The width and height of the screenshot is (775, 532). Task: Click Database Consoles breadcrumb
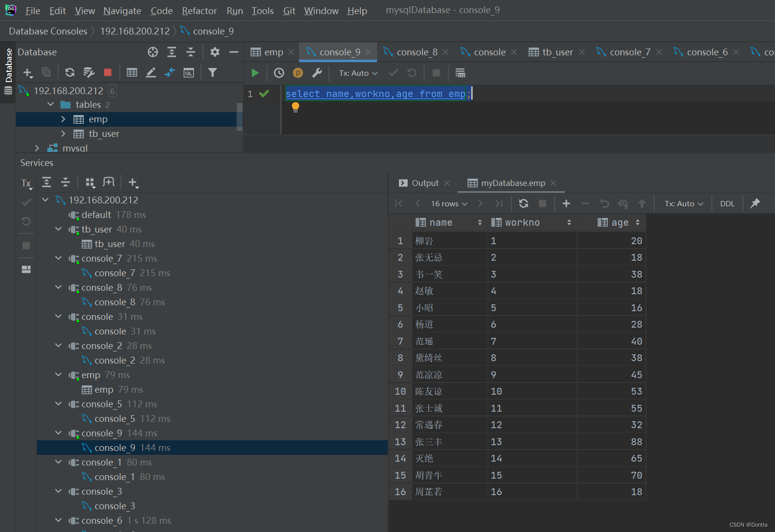tap(48, 31)
